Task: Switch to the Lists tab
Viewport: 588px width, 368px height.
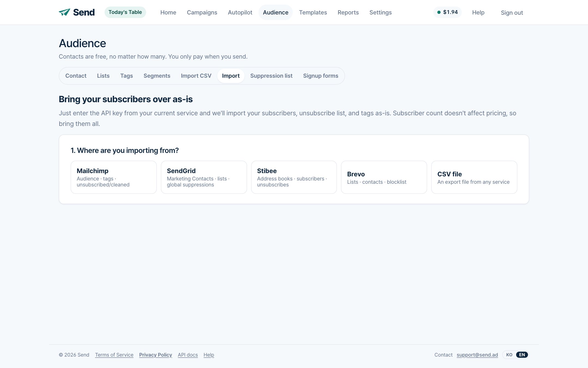Action: click(103, 76)
